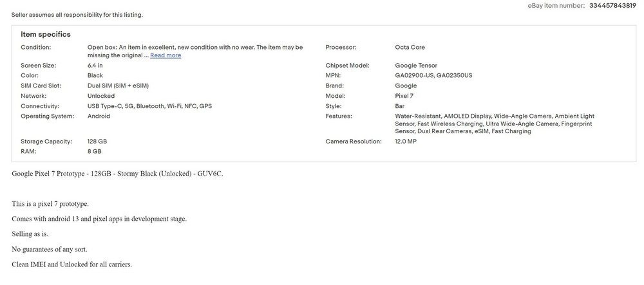Click the Camera Resolution value 12.0 MP

(406, 142)
